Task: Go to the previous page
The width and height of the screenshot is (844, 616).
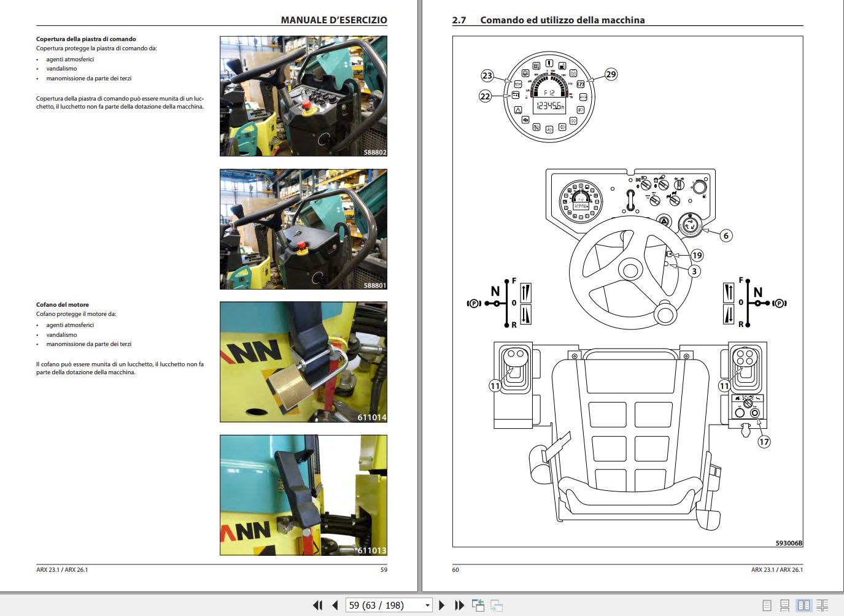Action: click(x=333, y=605)
